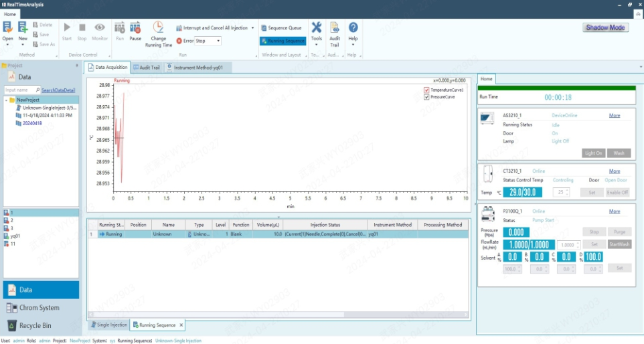The image size is (644, 344).
Task: Click the Shadow Mode button
Action: (605, 27)
